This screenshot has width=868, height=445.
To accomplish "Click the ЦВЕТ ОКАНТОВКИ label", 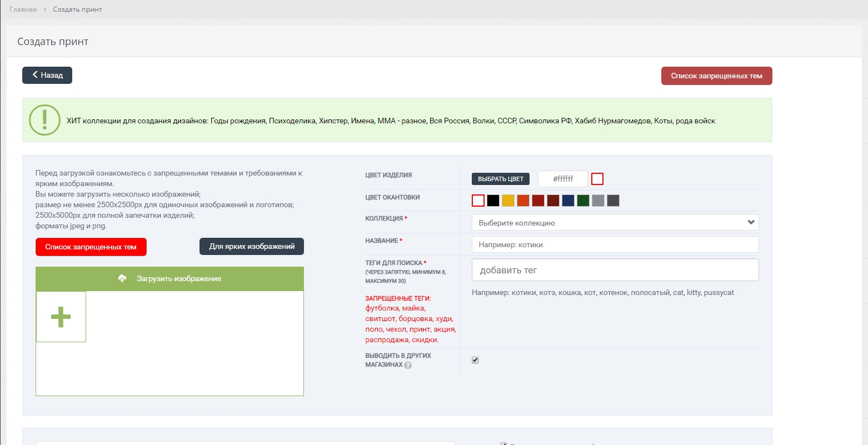I will coord(392,197).
